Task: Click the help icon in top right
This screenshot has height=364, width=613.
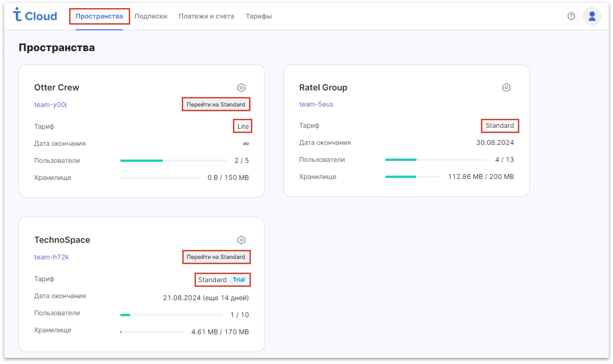Action: 571,16
